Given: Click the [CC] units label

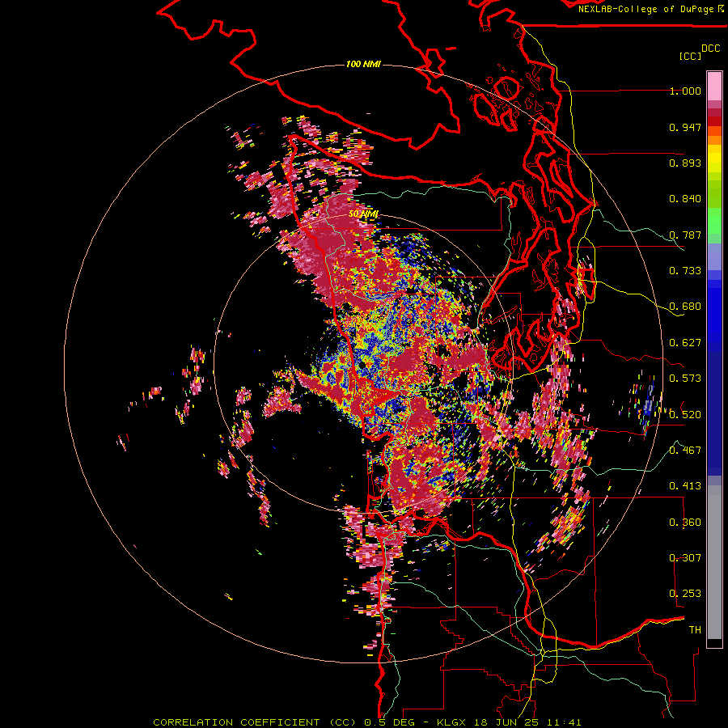Looking at the screenshot, I should (689, 56).
